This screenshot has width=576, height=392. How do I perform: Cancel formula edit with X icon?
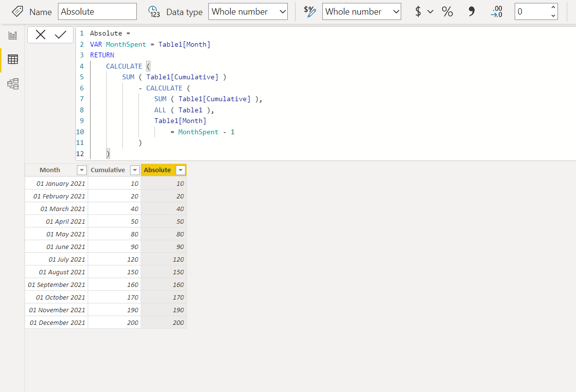[40, 35]
